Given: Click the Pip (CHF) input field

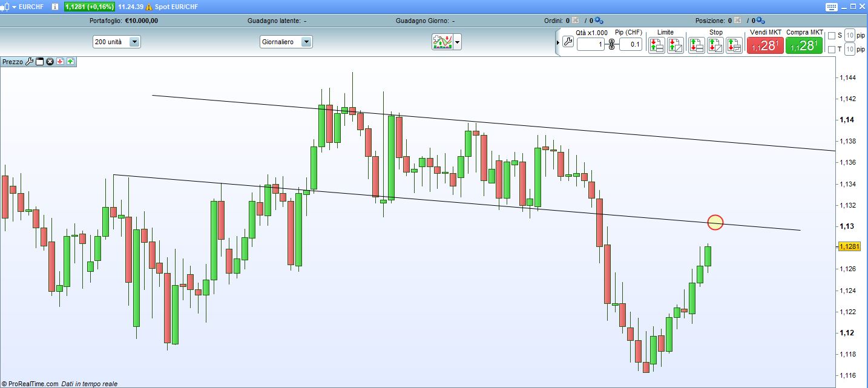Looking at the screenshot, I should [631, 44].
